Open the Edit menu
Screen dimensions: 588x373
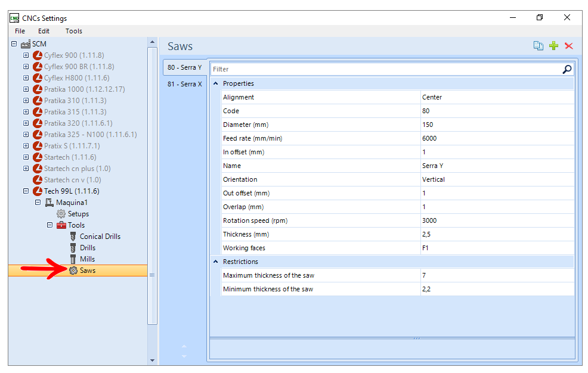pyautogui.click(x=44, y=31)
